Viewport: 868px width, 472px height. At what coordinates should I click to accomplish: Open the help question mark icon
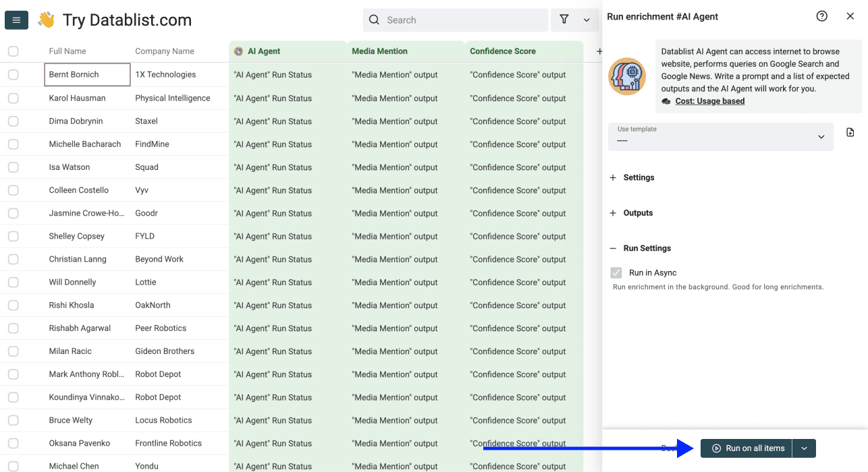[x=821, y=16]
